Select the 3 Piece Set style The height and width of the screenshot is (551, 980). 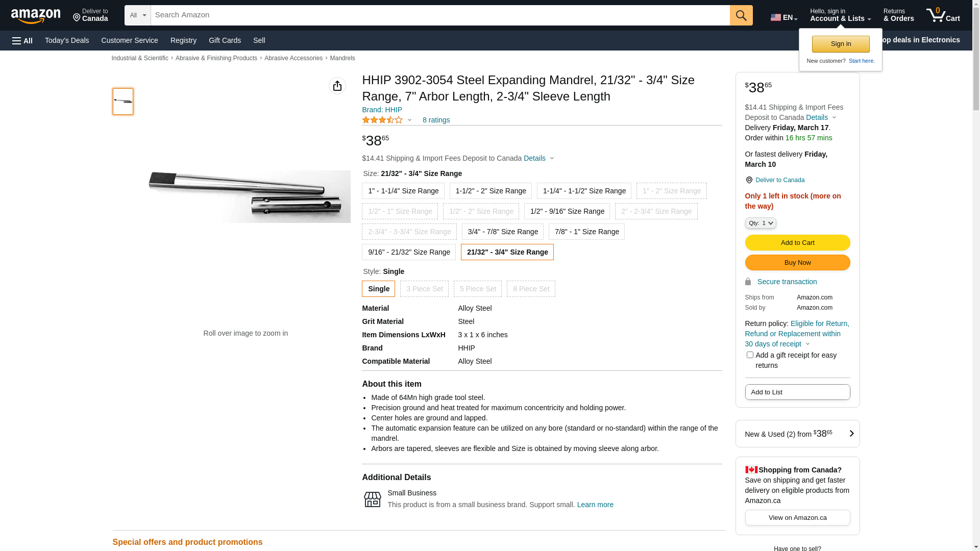click(424, 289)
